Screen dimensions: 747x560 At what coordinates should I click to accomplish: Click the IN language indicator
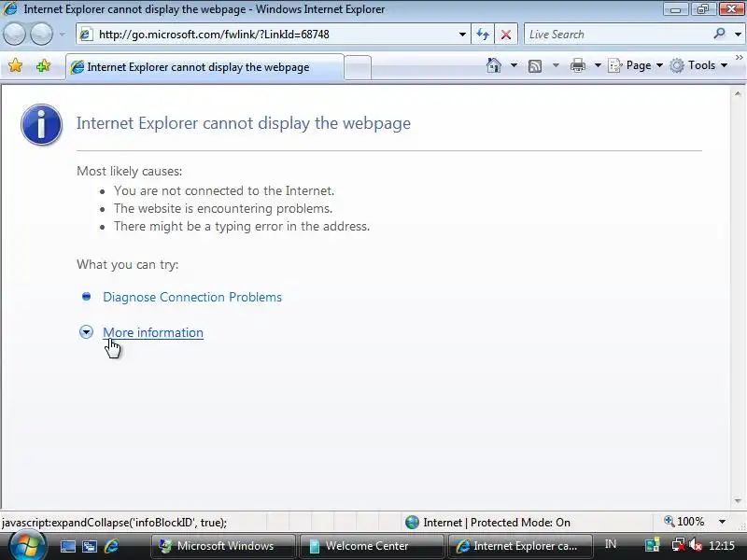611,544
